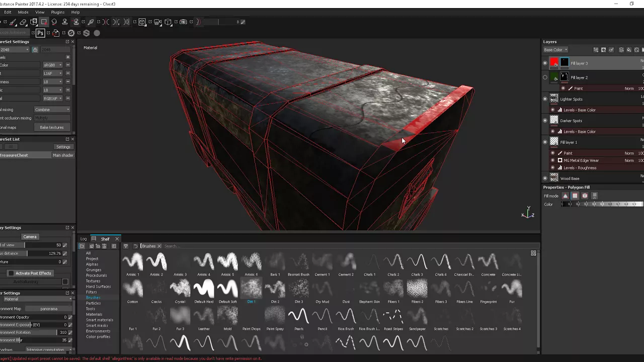This screenshot has height=362, width=644.
Task: Select the Clone stamp tool
Action: coord(64,22)
